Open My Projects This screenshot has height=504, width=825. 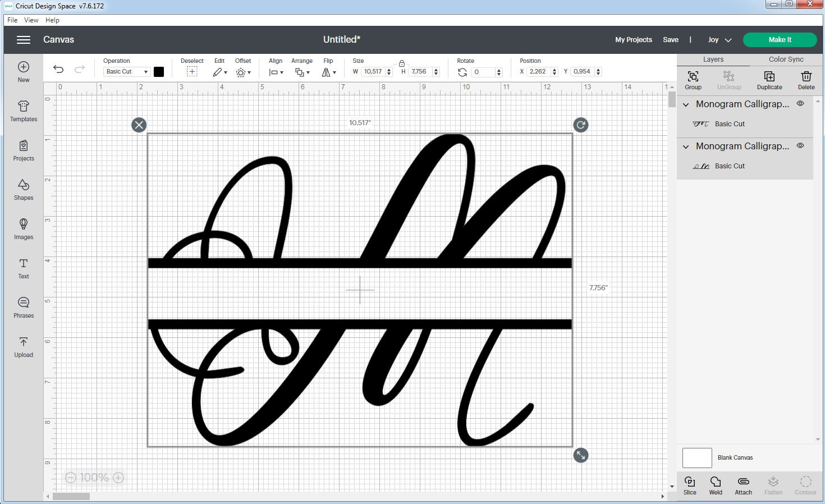pyautogui.click(x=634, y=39)
